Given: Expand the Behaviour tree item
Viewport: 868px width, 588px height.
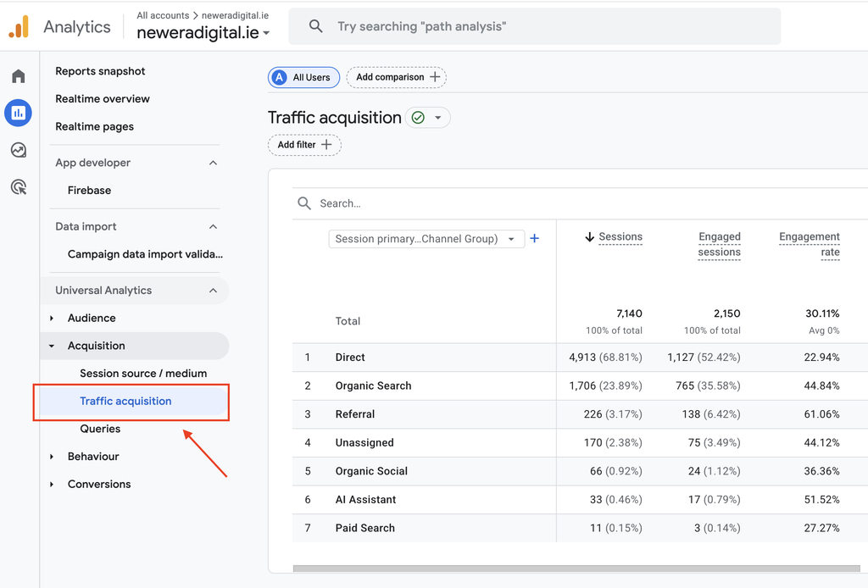Looking at the screenshot, I should tap(52, 457).
